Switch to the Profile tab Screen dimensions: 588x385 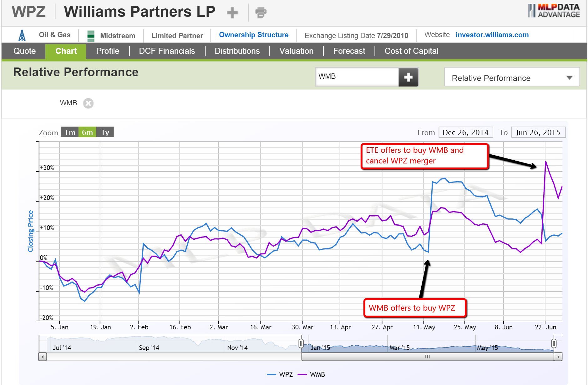(108, 51)
